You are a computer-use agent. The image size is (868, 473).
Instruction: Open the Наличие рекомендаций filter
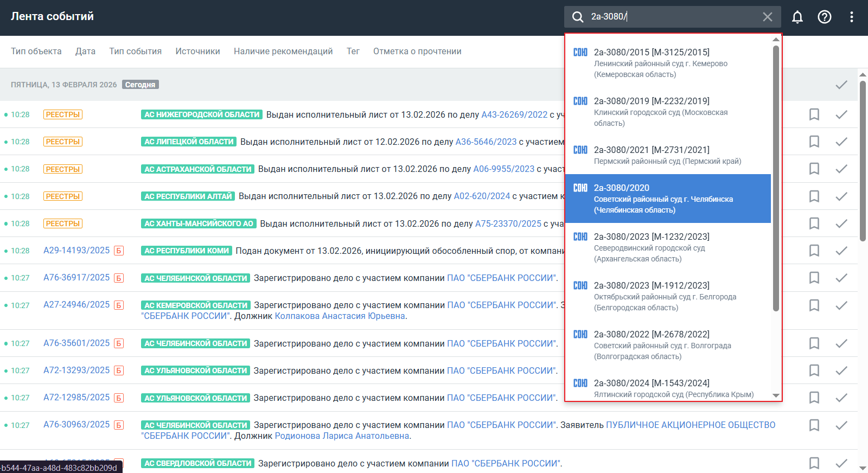point(283,52)
